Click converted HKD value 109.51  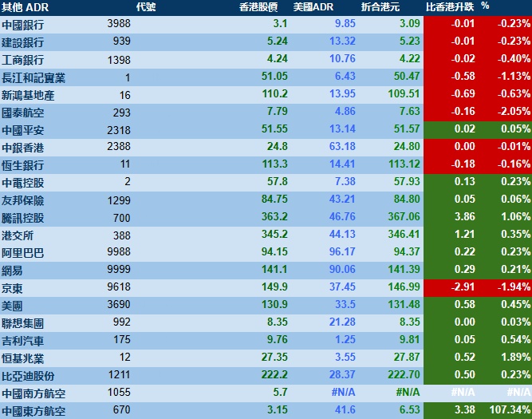(404, 93)
